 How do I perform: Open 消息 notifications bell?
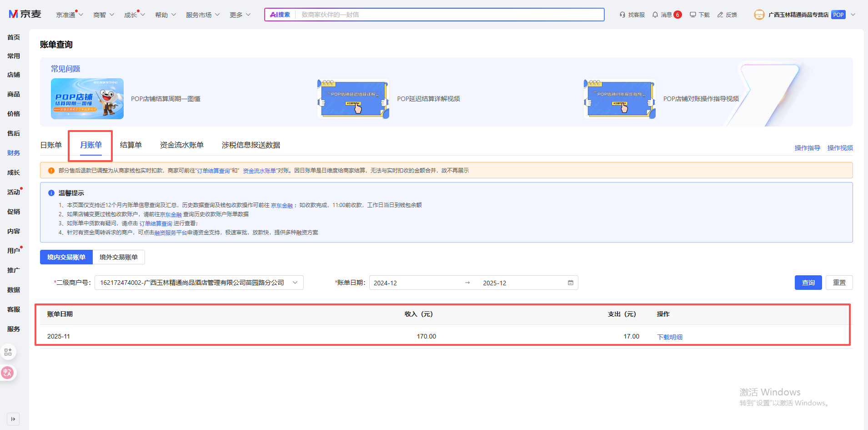pos(655,15)
